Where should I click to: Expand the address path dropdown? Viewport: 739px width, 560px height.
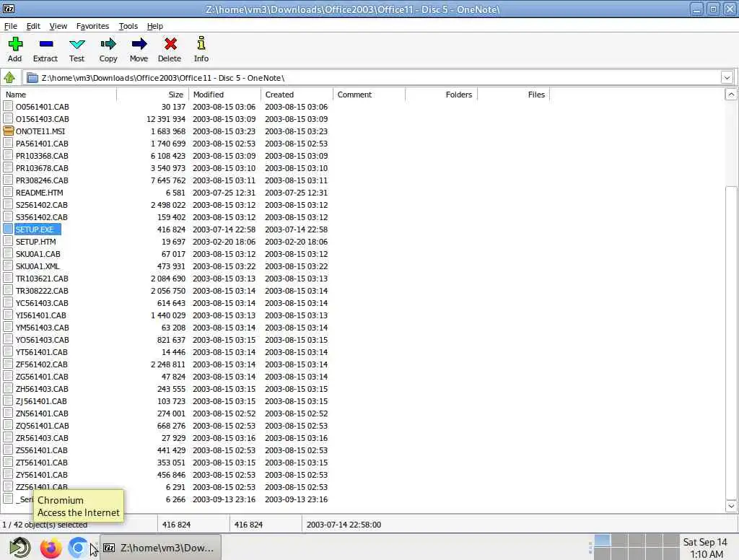click(x=727, y=78)
